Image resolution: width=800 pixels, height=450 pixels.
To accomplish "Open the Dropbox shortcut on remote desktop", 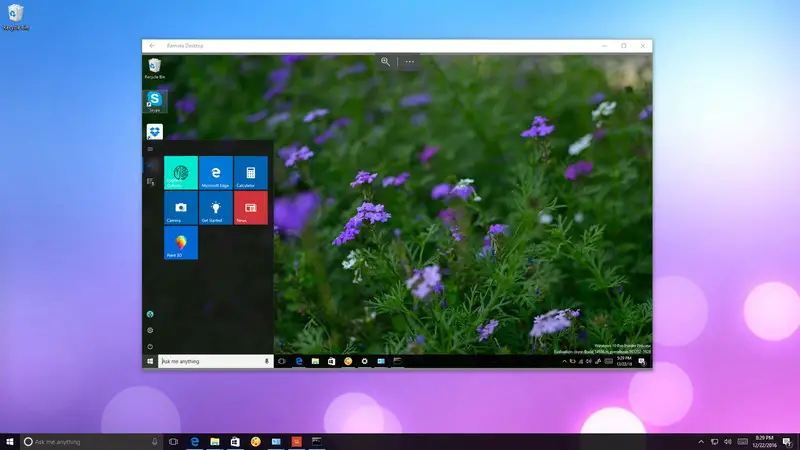I will pos(155,132).
